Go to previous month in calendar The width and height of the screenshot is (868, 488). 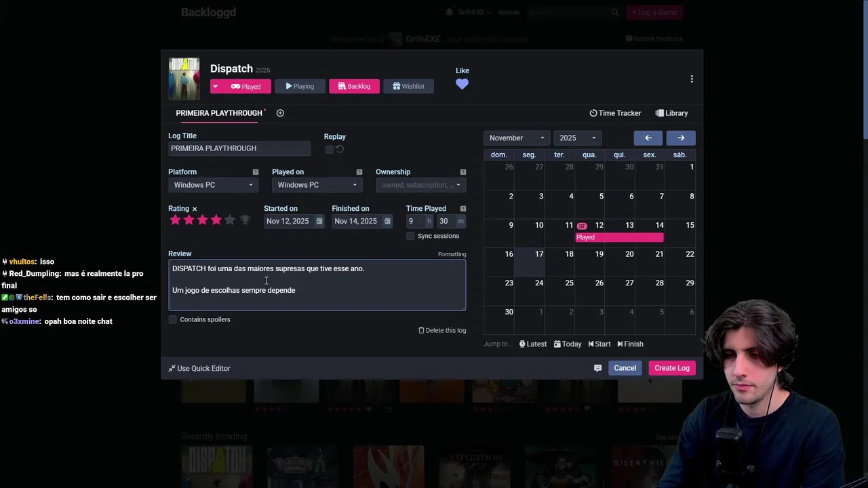pos(648,138)
